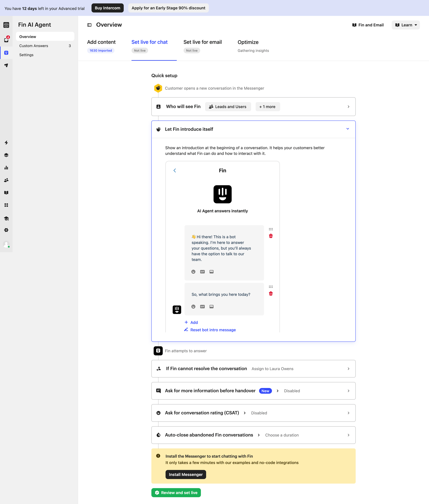Open the Learn dropdown menu
Viewport: 429px width, 504px height.
pos(406,25)
